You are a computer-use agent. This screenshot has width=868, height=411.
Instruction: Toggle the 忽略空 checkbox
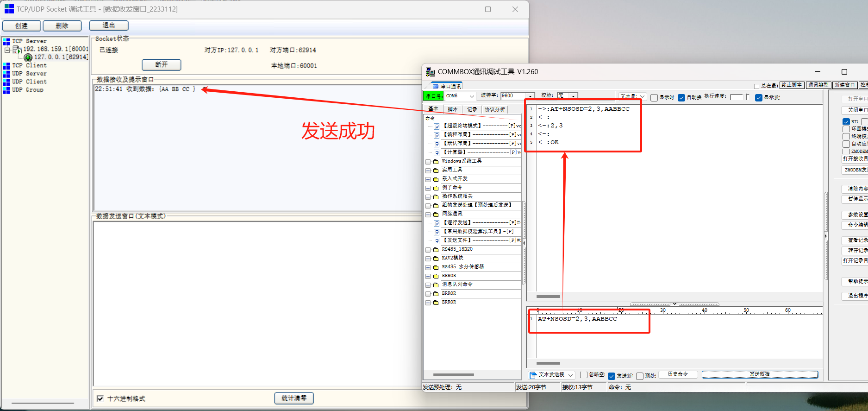click(583, 375)
